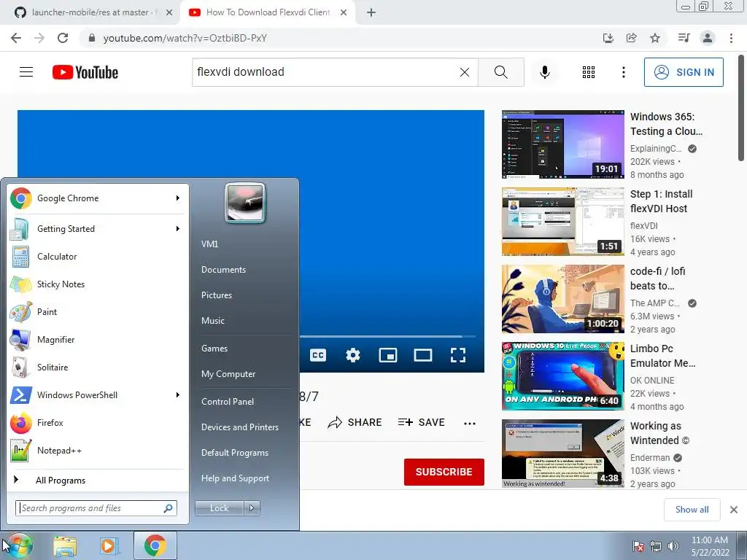Screen dimensions: 747x560
Task: Open the Chrome profile avatar
Action: (708, 38)
